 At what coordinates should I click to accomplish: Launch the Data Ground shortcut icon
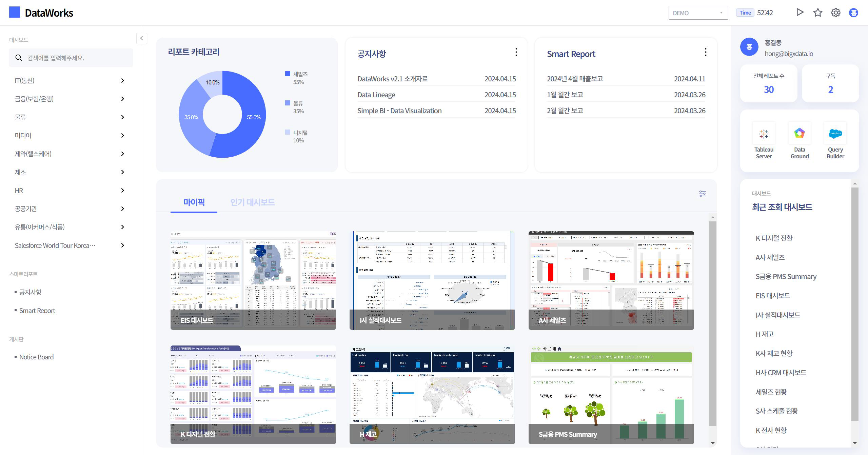point(799,133)
